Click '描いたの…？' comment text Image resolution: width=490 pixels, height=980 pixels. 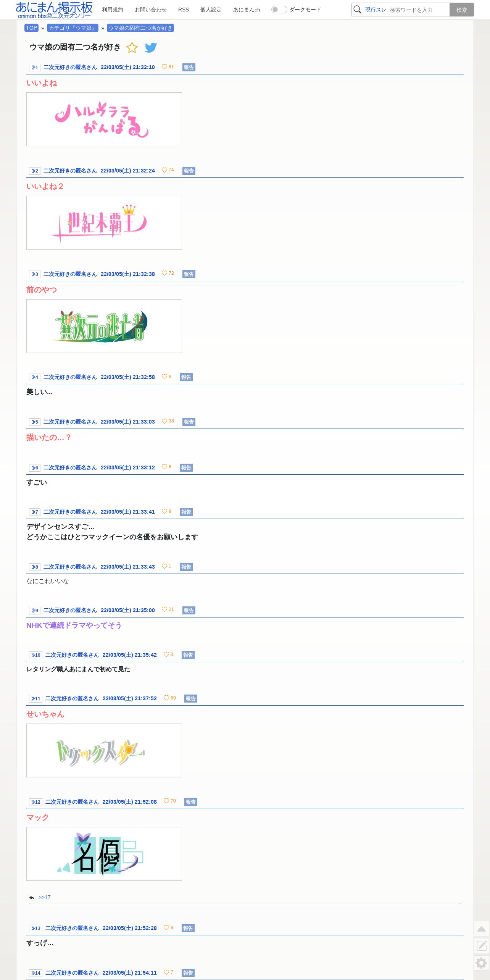(x=48, y=438)
